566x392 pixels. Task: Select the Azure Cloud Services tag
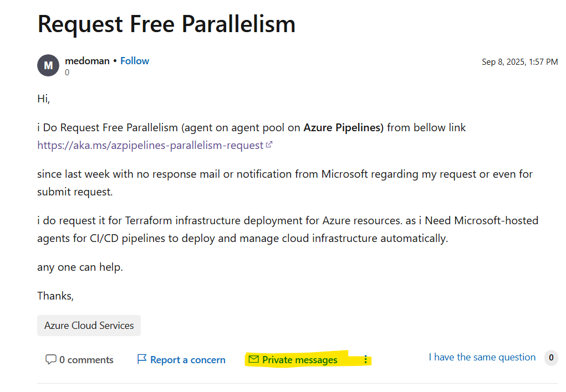(89, 326)
